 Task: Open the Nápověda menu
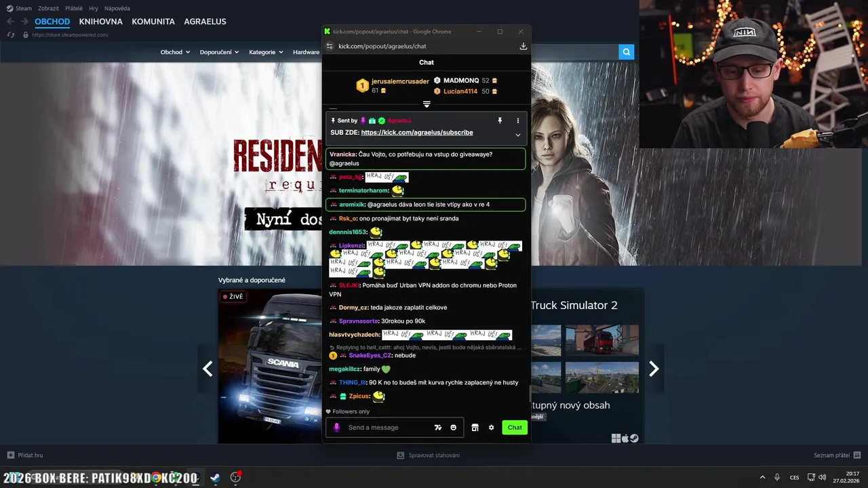coord(117,8)
